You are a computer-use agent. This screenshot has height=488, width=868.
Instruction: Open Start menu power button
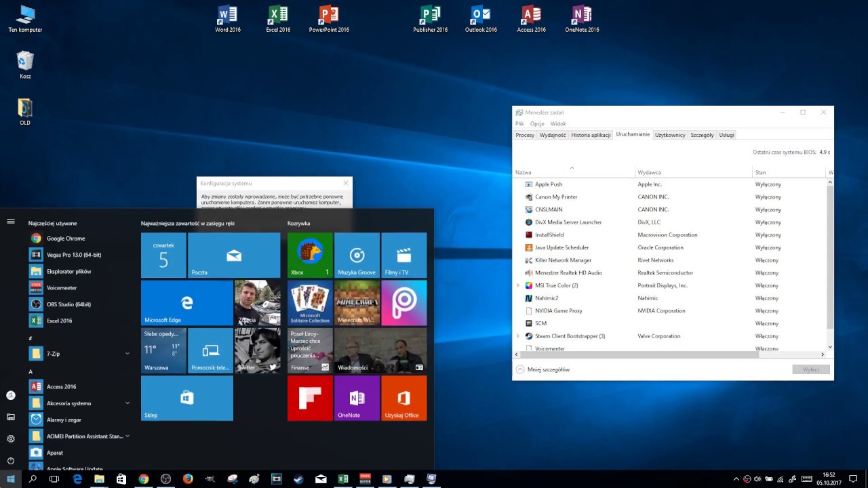point(11,461)
